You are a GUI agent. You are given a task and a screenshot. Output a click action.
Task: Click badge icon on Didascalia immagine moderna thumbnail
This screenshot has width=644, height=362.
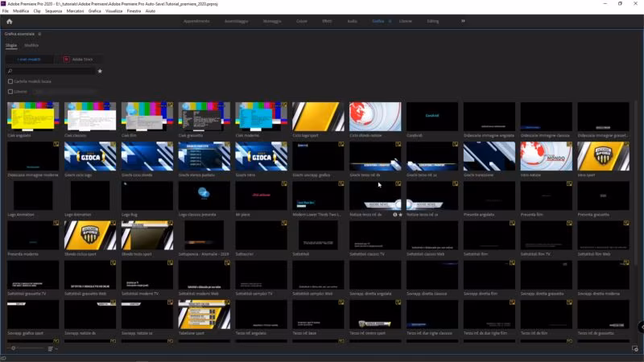pos(56,145)
